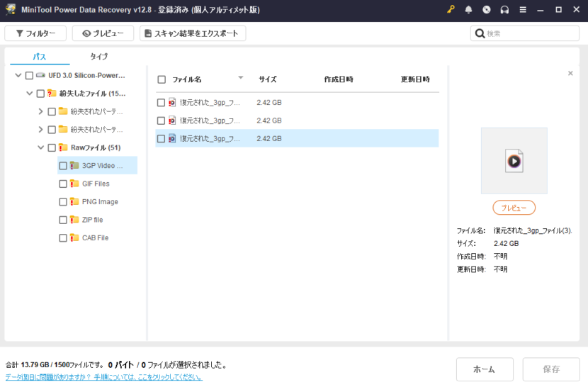This screenshot has height=392, width=588.
Task: Click the data recovery help link at bottom
Action: pos(103,377)
